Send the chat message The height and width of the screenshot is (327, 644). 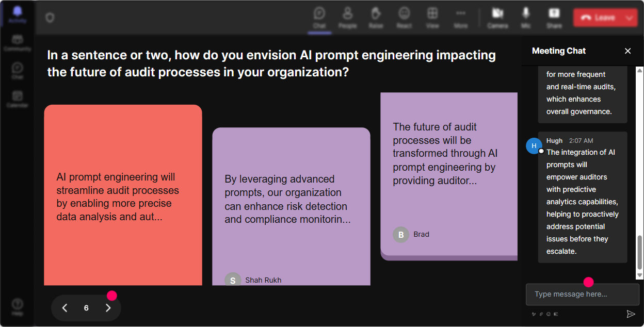coord(631,314)
